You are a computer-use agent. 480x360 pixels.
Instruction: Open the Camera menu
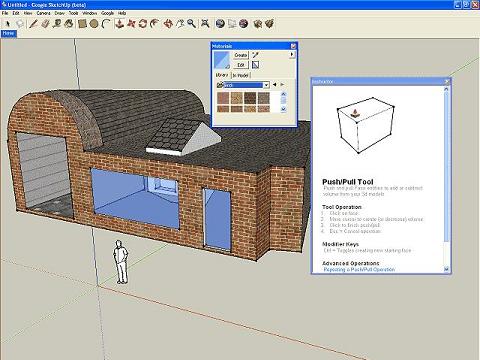(44, 13)
